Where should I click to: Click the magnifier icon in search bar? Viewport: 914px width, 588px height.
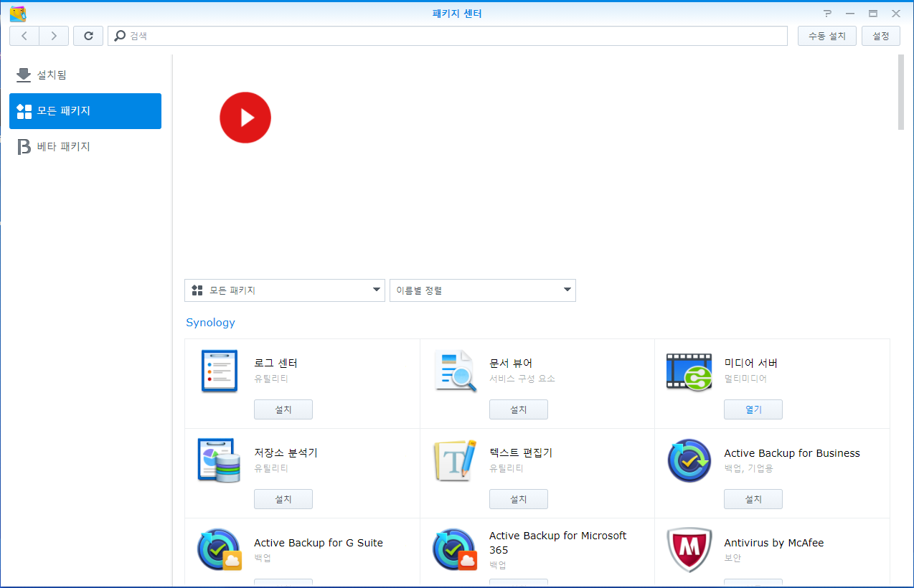(x=120, y=36)
